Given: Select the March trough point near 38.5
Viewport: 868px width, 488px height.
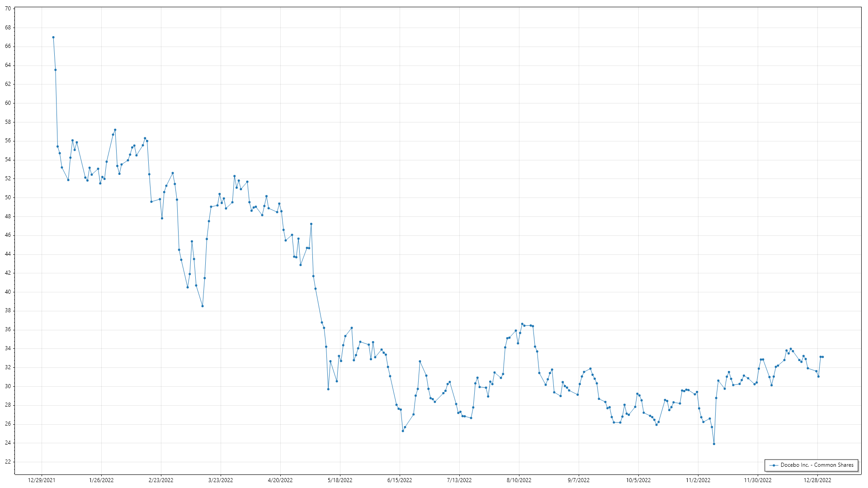Looking at the screenshot, I should point(203,306).
